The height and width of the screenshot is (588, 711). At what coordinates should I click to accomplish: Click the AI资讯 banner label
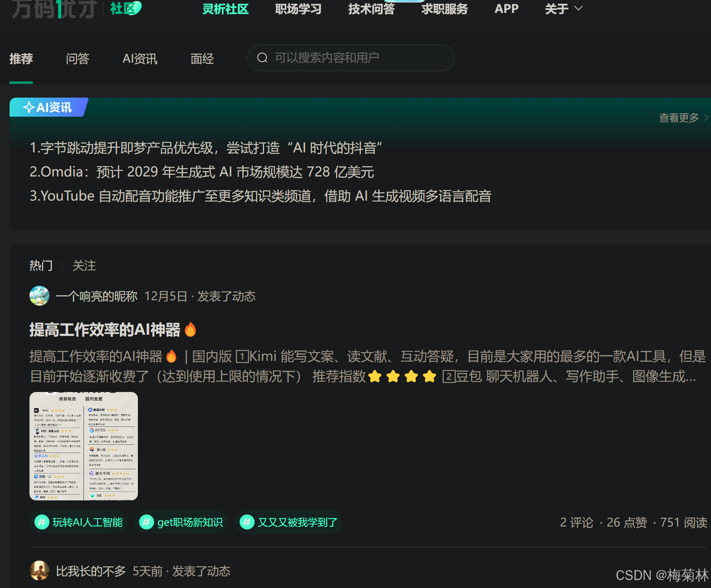click(49, 107)
